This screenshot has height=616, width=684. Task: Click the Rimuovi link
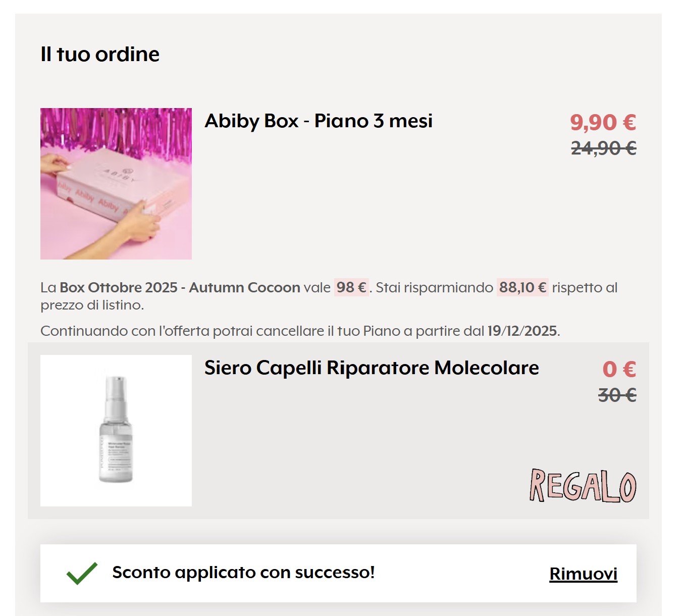[x=583, y=574]
